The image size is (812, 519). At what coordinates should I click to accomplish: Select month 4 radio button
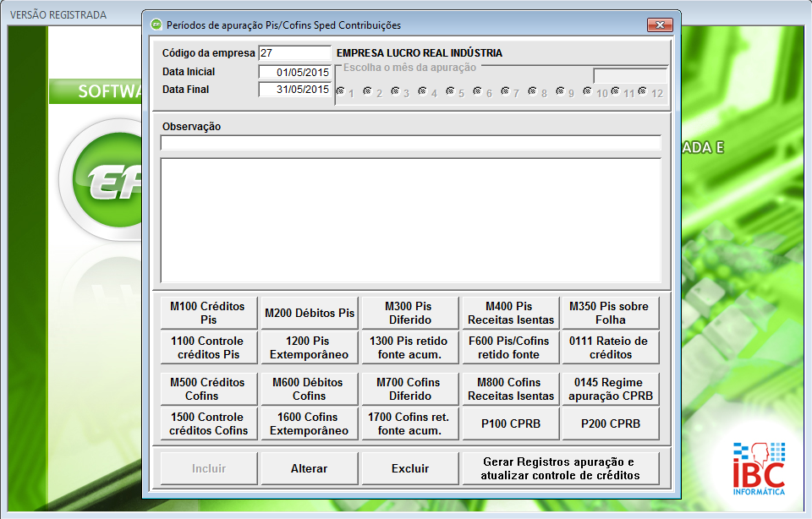point(423,91)
